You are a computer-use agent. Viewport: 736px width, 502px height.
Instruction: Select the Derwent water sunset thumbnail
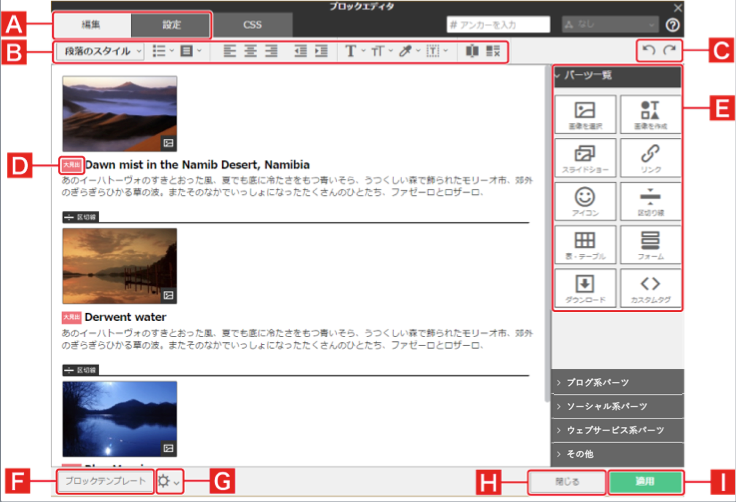(120, 266)
